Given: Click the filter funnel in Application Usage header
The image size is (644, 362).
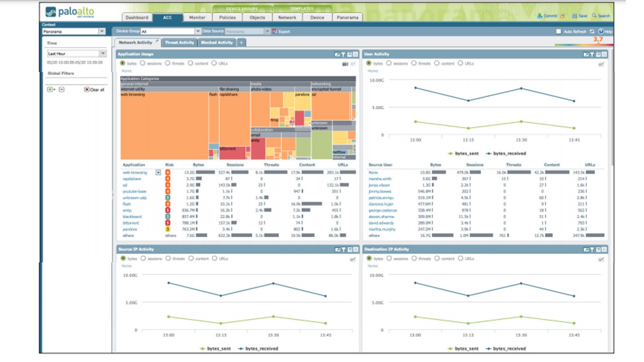Looking at the screenshot, I should click(x=344, y=54).
